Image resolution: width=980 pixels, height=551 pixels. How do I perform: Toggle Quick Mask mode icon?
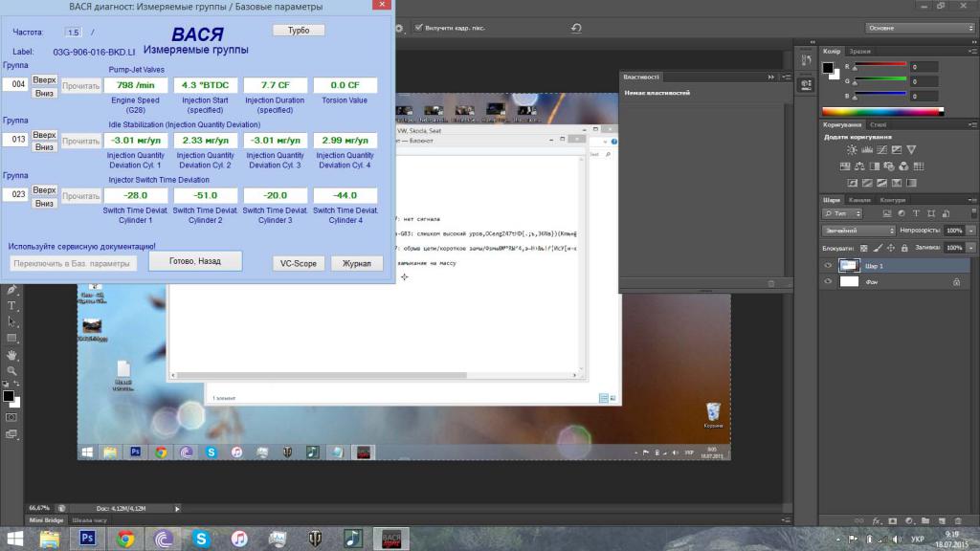point(11,417)
